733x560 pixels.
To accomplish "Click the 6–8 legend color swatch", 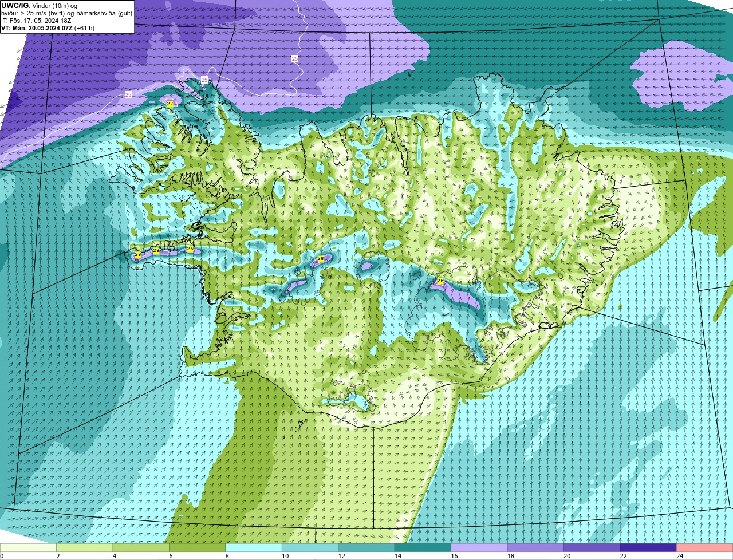I will (x=197, y=548).
